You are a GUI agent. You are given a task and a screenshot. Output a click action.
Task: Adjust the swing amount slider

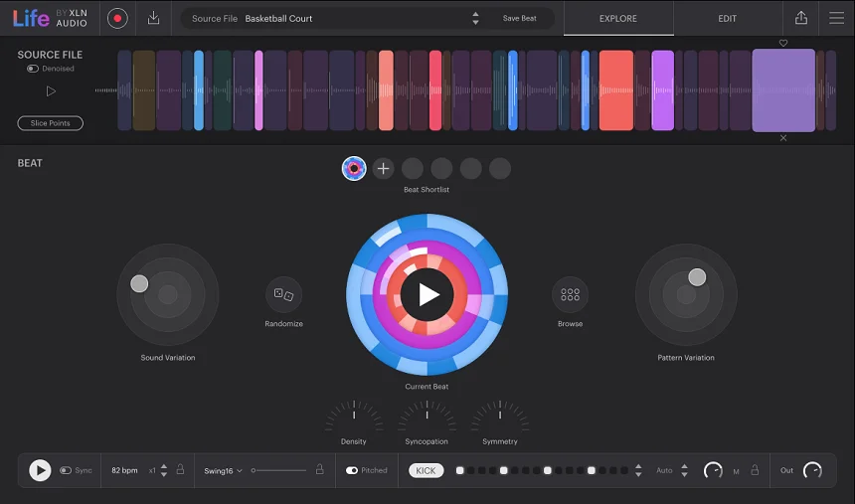point(278,470)
